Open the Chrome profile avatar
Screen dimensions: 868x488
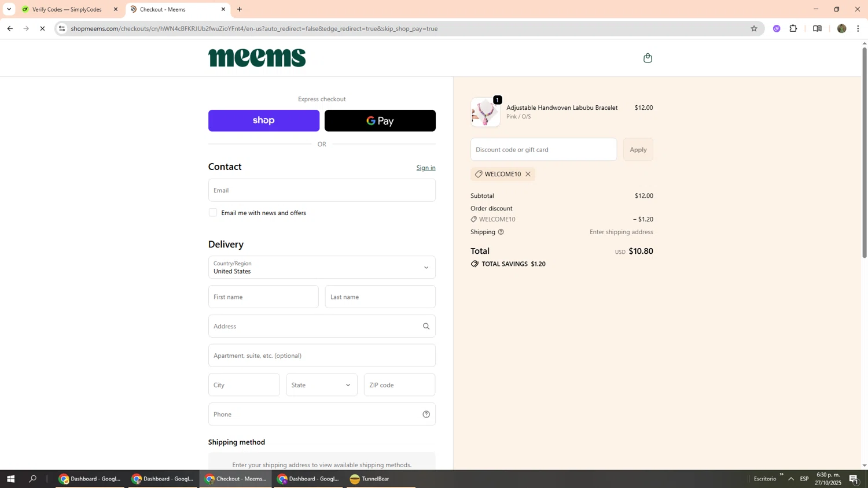(841, 28)
